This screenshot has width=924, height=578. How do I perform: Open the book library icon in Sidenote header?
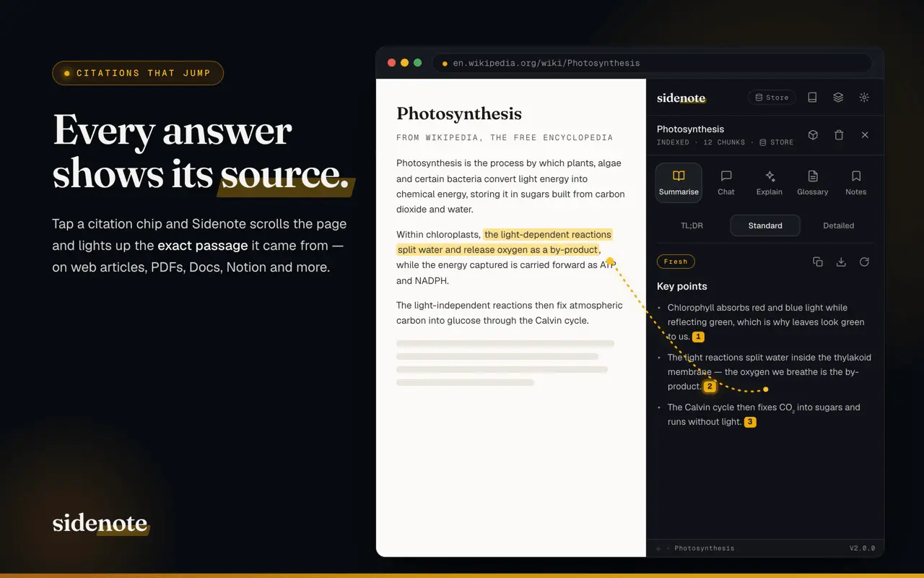point(812,98)
